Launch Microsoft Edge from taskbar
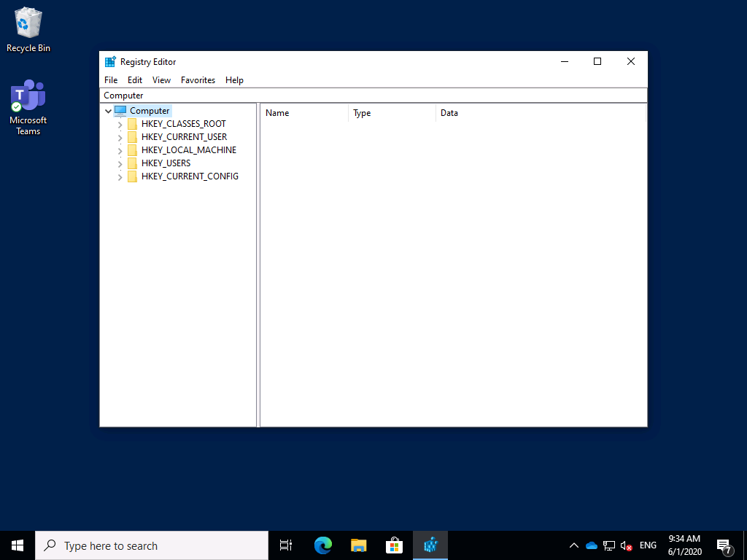This screenshot has width=747, height=560. (322, 545)
